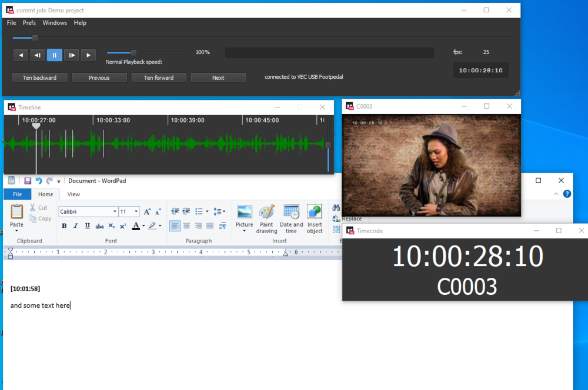Toggle underline text formatting

point(87,226)
